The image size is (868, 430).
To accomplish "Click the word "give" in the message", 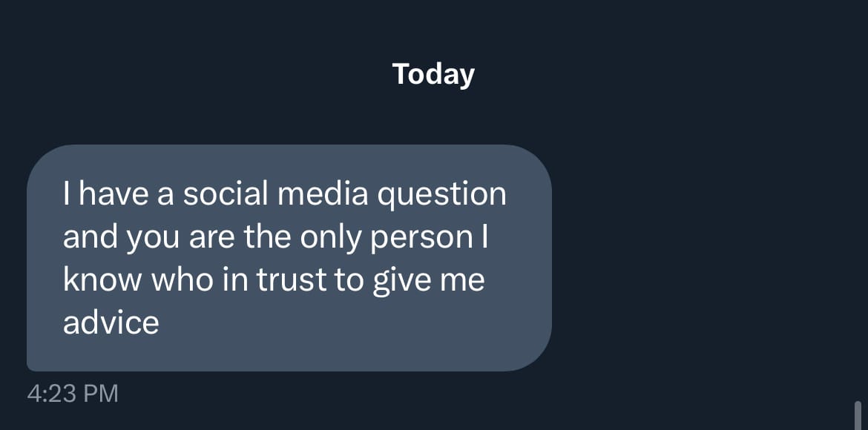I will click(398, 280).
